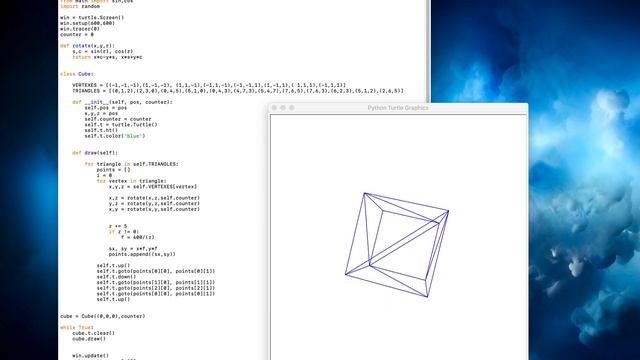Screen dimensions: 640x360
Task: Click the self.t.color('blue') line
Action: coord(115,136)
